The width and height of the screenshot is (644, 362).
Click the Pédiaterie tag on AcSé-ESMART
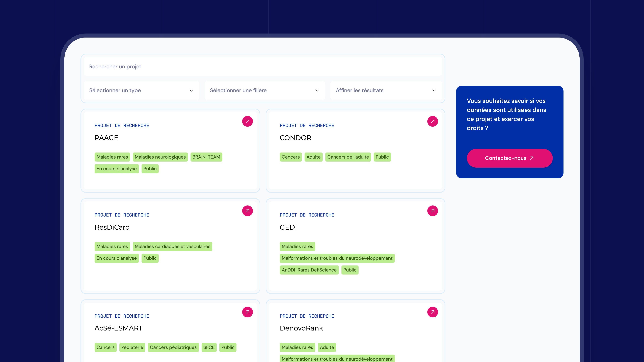coord(132,347)
